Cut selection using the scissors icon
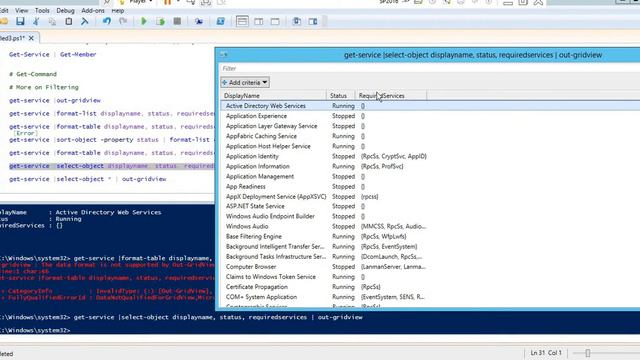Image resolution: width=640 pixels, height=360 pixels. point(36,21)
